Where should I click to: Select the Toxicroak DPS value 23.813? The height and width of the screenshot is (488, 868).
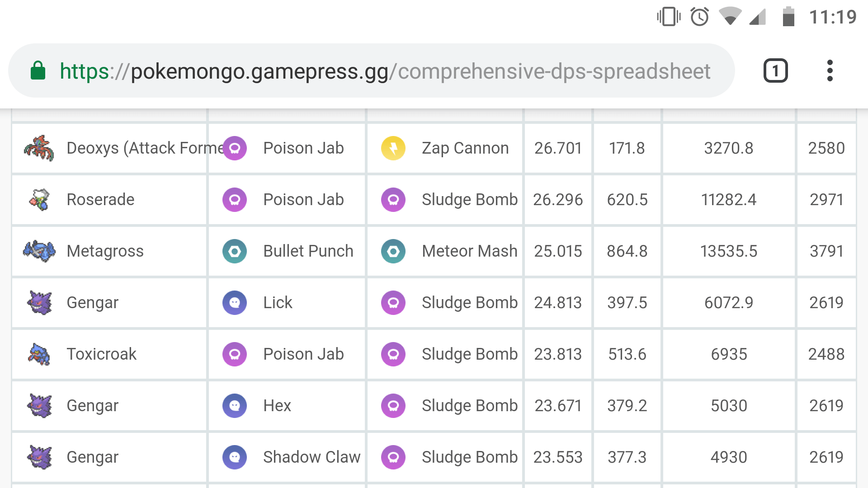click(x=558, y=354)
